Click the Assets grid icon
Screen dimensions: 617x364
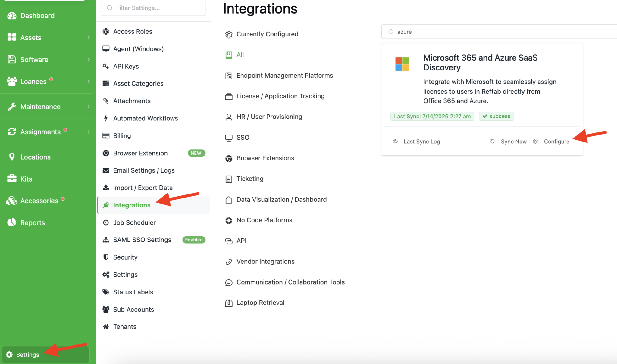[x=12, y=37]
